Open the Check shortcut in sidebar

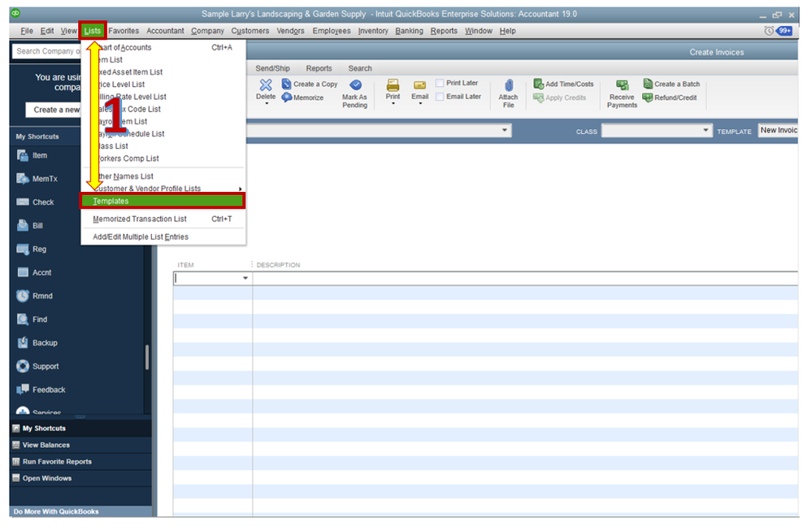[35, 202]
